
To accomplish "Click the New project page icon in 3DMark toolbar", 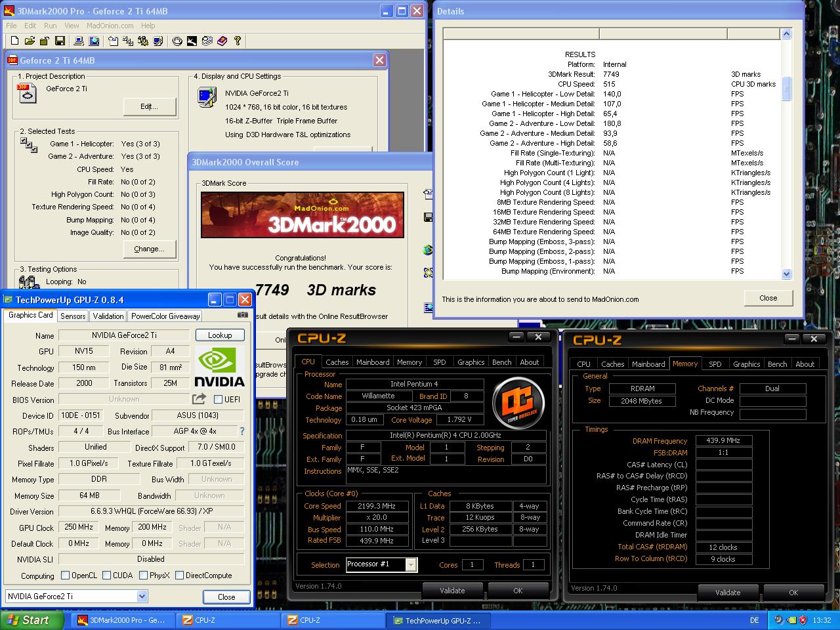I will point(14,41).
